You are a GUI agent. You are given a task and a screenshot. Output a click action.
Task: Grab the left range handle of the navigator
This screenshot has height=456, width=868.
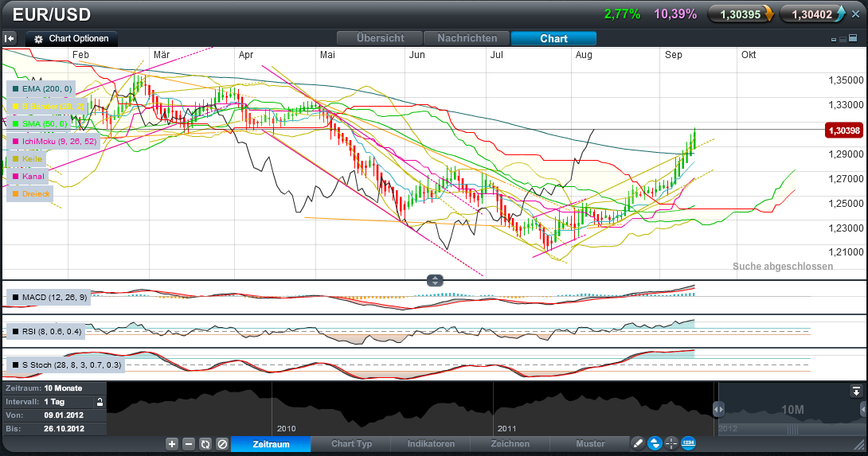click(718, 410)
